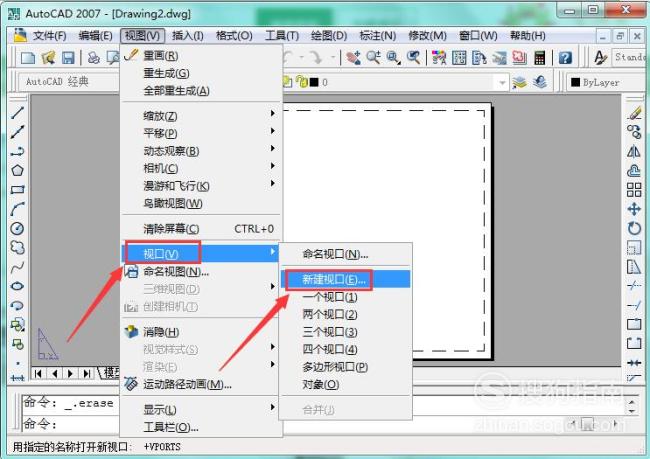Expand the 动态观察(B) submenu

202,151
